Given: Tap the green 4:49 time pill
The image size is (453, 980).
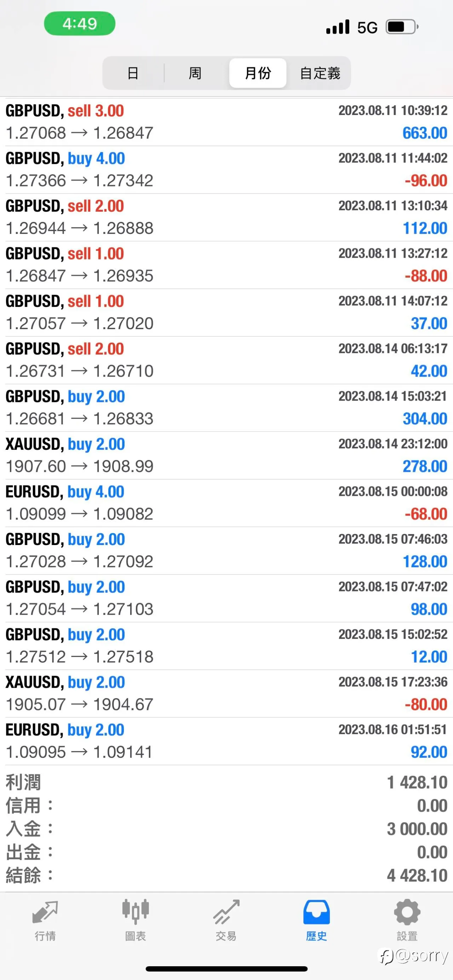Looking at the screenshot, I should [x=80, y=24].
